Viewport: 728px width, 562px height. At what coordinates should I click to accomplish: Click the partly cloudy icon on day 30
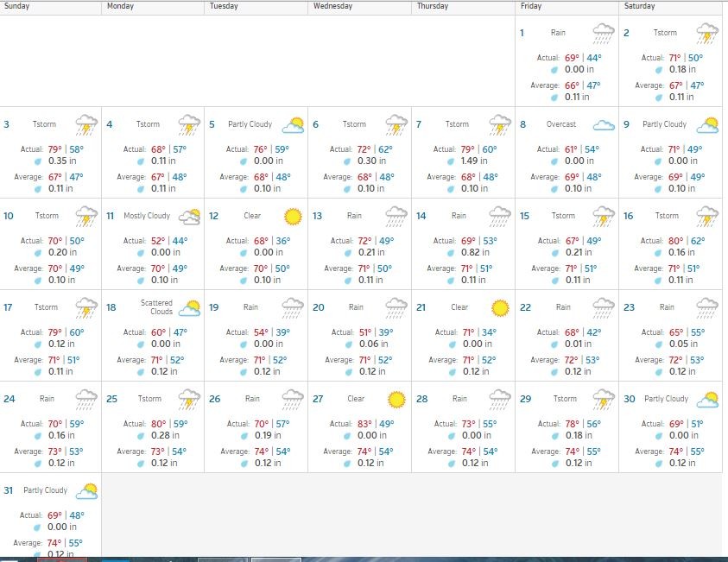(707, 400)
